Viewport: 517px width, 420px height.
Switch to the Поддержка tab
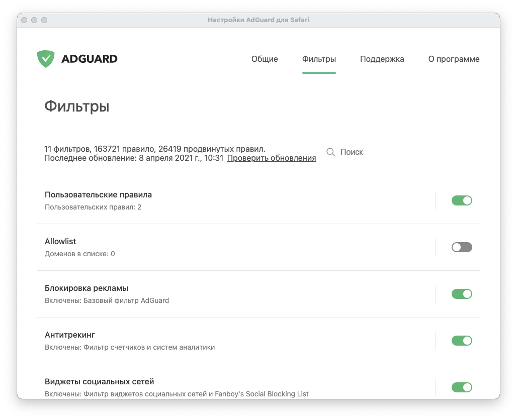(382, 59)
